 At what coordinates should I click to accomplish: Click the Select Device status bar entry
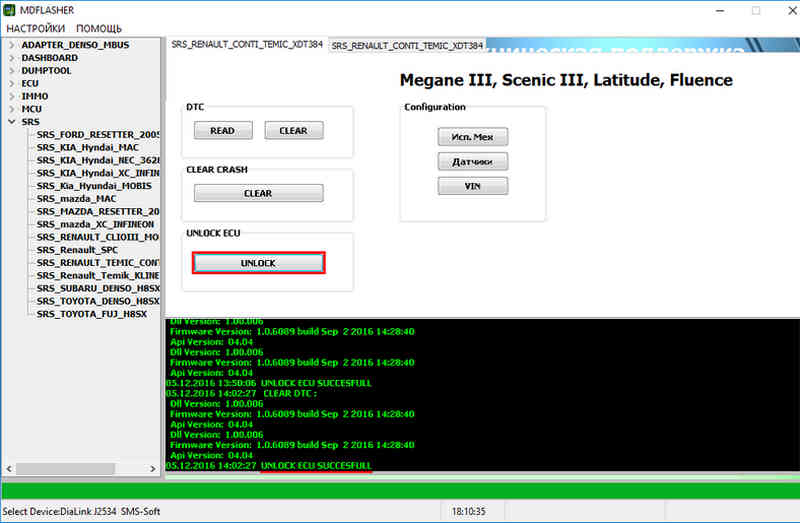81,511
